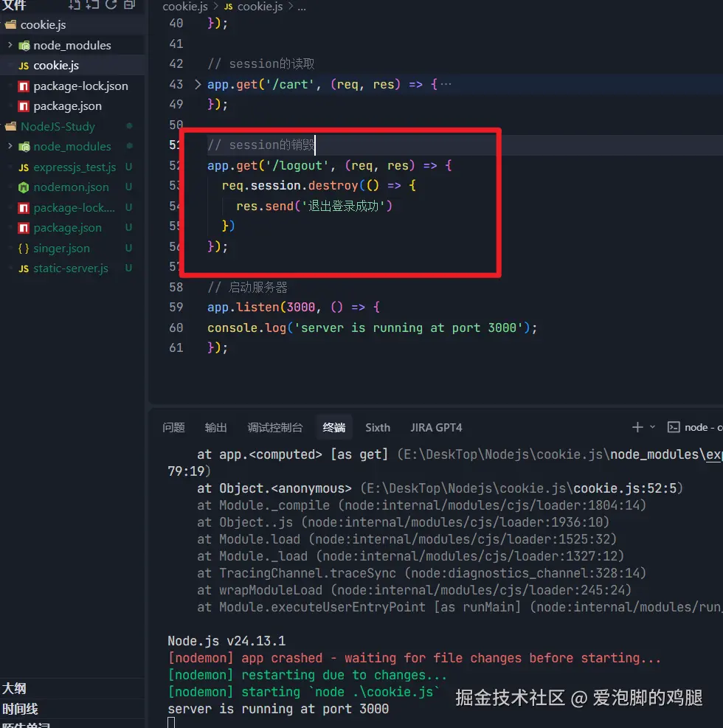
Task: Expand node_modules under the cookie.js folder
Action: (10, 45)
